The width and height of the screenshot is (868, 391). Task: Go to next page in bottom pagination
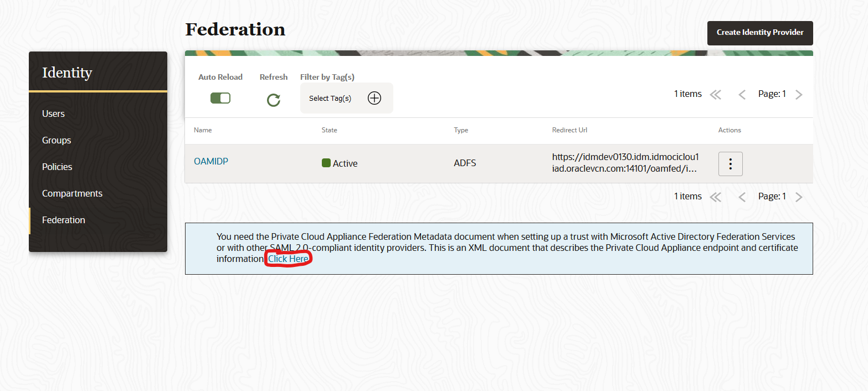click(x=799, y=197)
